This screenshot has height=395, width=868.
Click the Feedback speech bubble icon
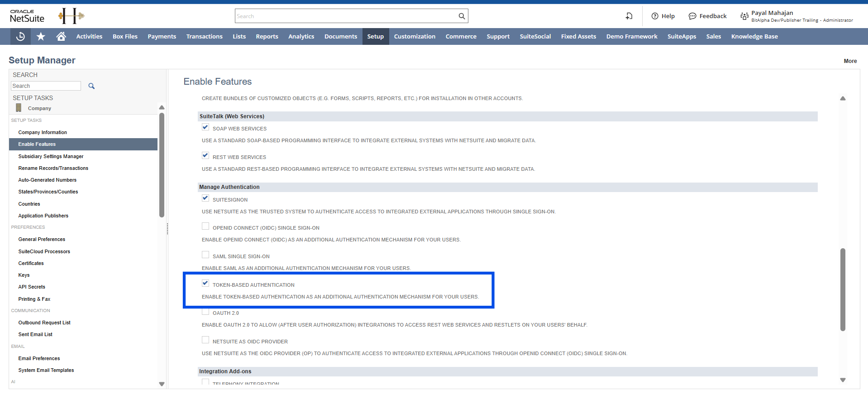point(692,16)
